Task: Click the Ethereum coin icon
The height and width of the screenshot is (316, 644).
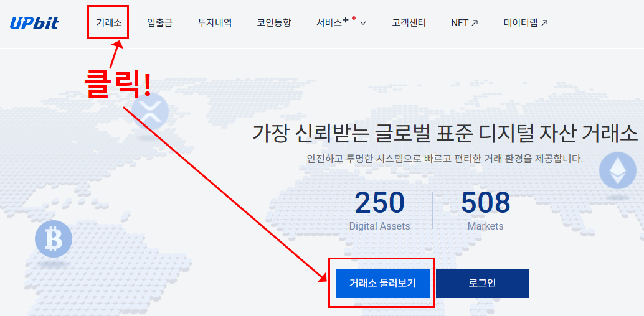Action: click(x=618, y=170)
